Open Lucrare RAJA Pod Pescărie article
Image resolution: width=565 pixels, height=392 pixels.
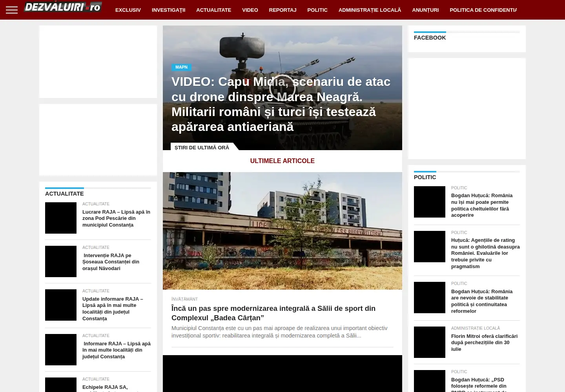pyautogui.click(x=116, y=218)
